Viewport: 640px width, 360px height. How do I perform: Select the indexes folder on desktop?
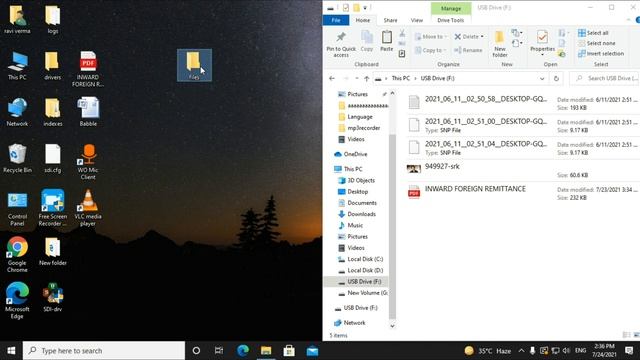(53, 112)
